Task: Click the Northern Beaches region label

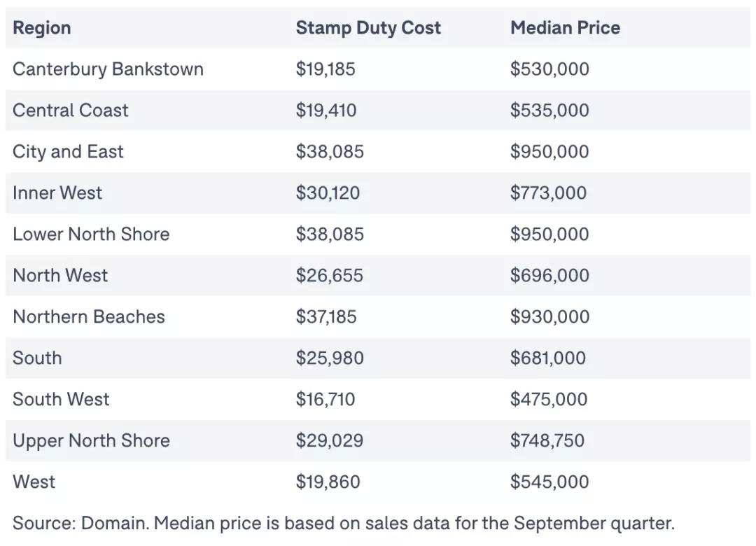Action: click(89, 317)
